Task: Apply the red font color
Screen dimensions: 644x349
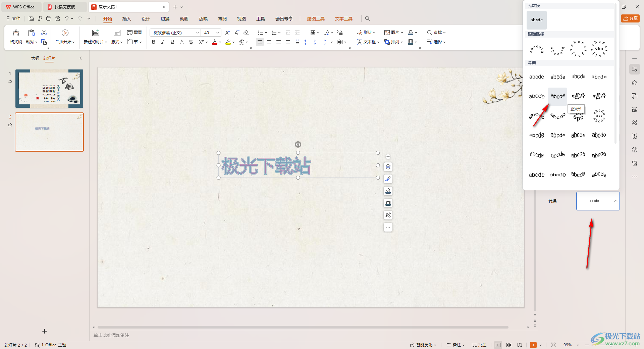Action: 215,42
